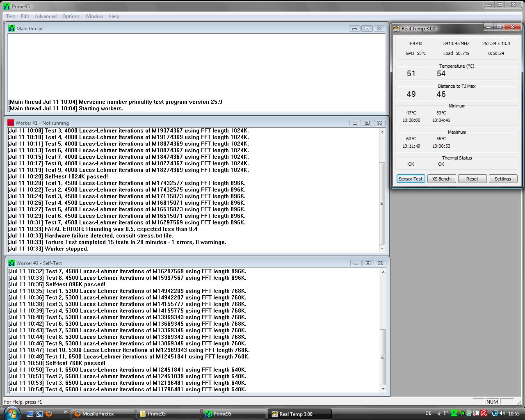The width and height of the screenshot is (525, 420).
Task: Click the Reset button in Real Temp
Action: click(x=472, y=179)
